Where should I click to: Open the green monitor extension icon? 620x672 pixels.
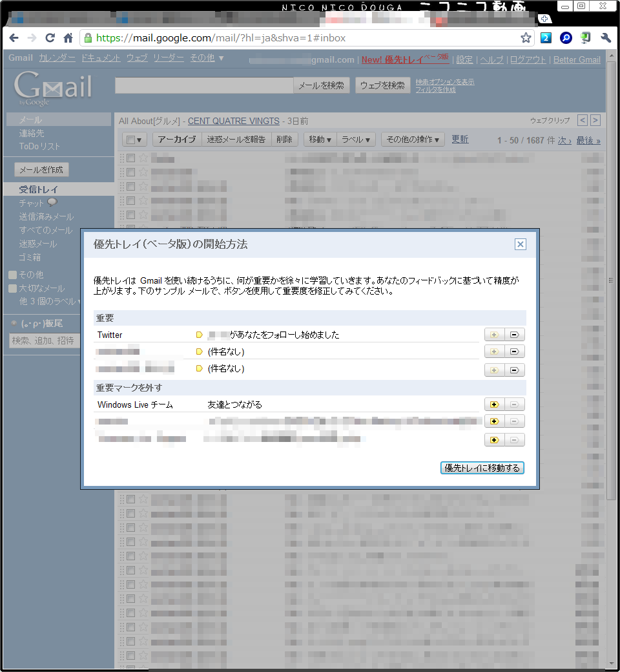[585, 37]
